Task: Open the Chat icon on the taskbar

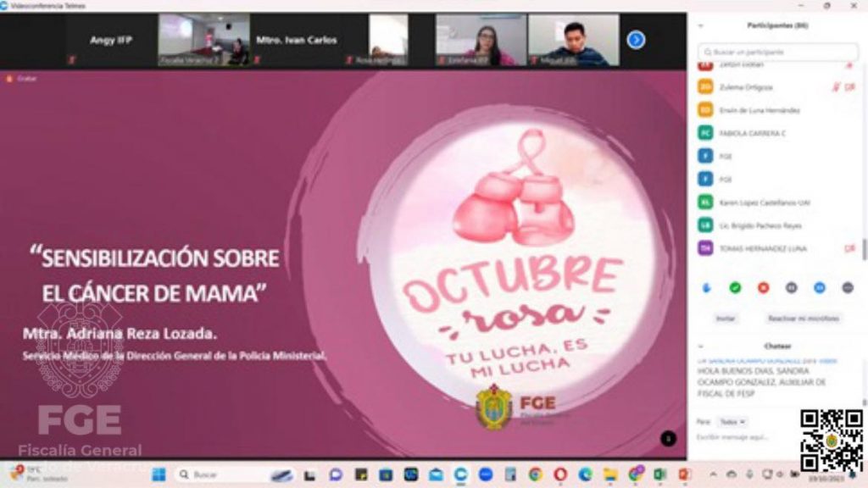Action: [336, 474]
